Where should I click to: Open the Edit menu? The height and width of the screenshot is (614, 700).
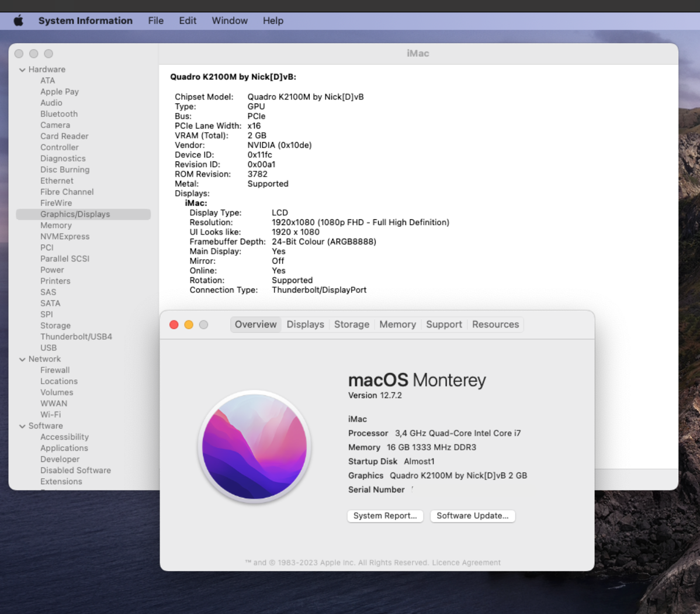point(188,20)
